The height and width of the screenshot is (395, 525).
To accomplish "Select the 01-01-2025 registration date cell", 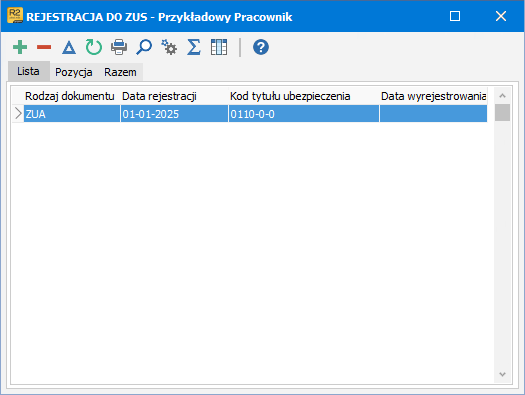I will tap(174, 114).
